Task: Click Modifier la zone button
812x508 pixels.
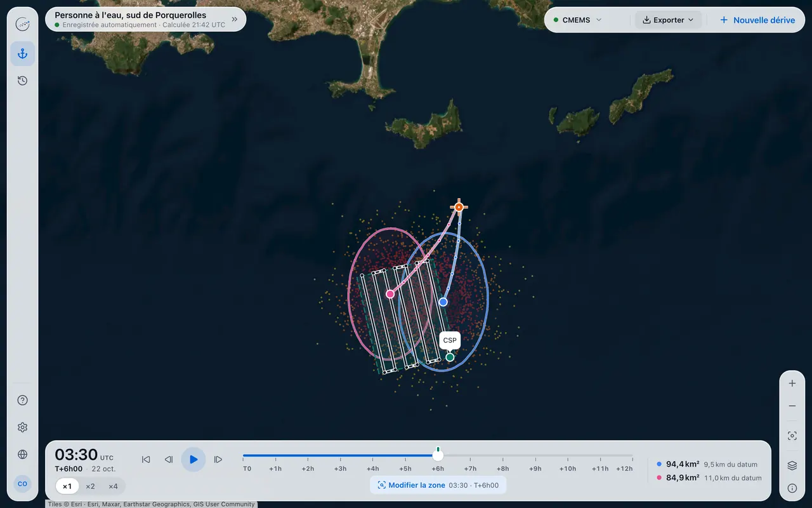Action: point(438,485)
